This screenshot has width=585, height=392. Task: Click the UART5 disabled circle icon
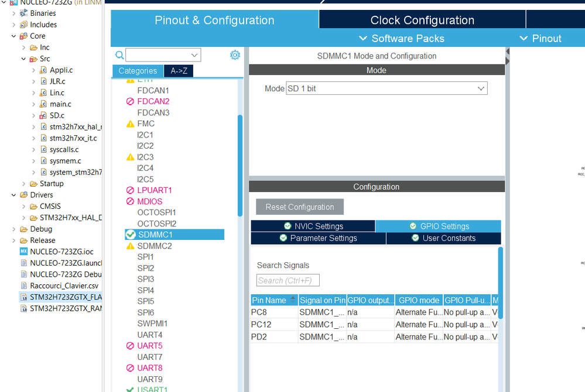130,346
